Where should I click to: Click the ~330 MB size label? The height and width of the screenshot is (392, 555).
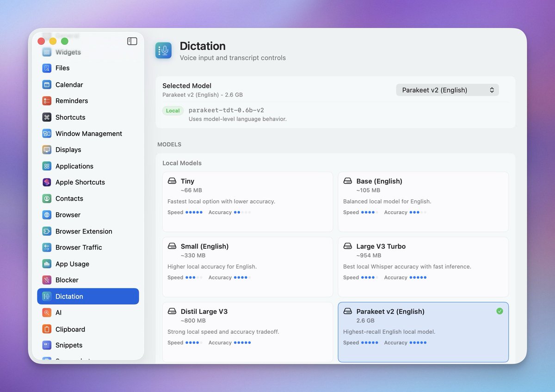point(193,256)
